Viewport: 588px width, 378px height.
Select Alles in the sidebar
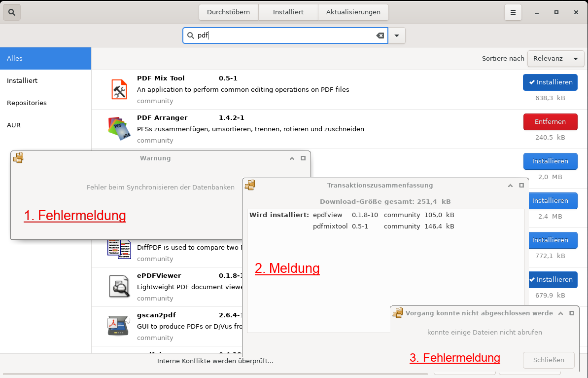click(x=45, y=58)
